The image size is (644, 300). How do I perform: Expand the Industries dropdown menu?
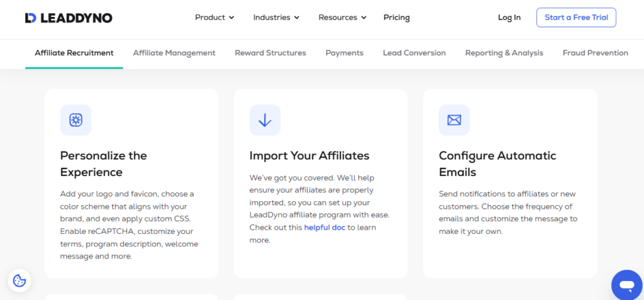tap(276, 18)
